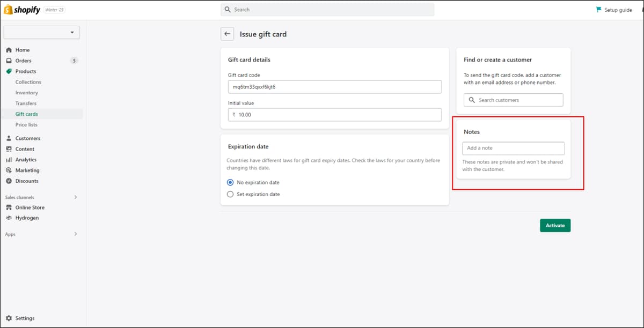Click the Customers person icon

coord(9,138)
